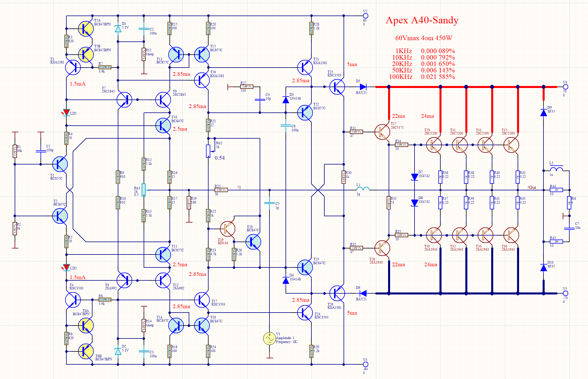Image resolution: width=588 pixels, height=379 pixels.
Task: Select diode D3 1N4148
Action: (x=286, y=99)
